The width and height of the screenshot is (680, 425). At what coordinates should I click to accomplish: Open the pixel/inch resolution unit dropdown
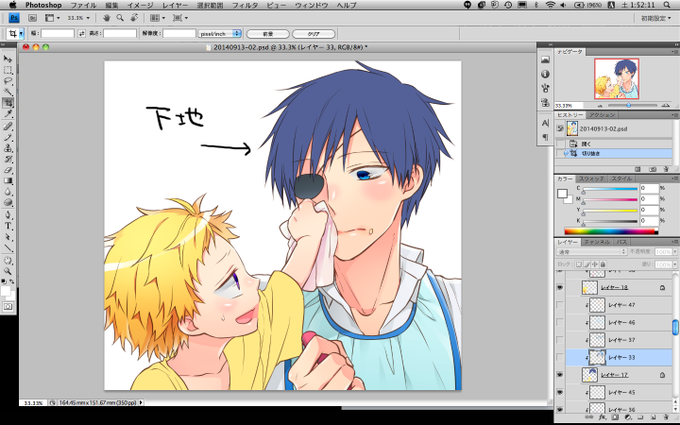[220, 33]
